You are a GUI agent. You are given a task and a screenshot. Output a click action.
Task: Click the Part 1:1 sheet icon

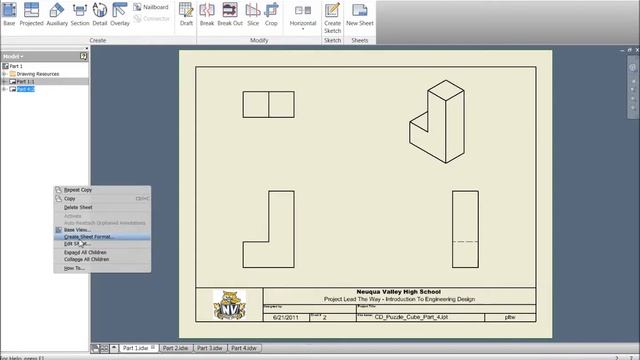coord(13,82)
